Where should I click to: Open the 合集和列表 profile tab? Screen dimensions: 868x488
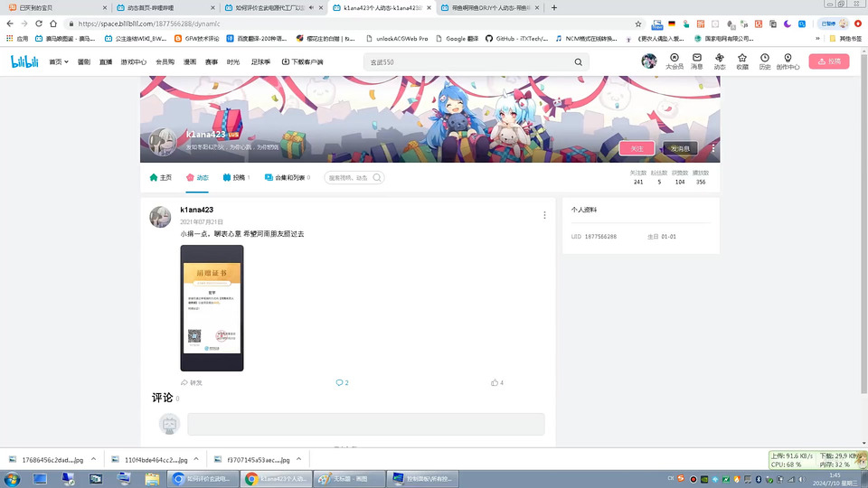click(x=288, y=178)
